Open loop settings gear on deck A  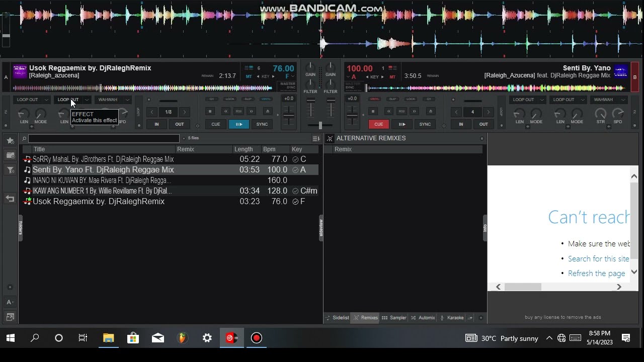tap(197, 126)
